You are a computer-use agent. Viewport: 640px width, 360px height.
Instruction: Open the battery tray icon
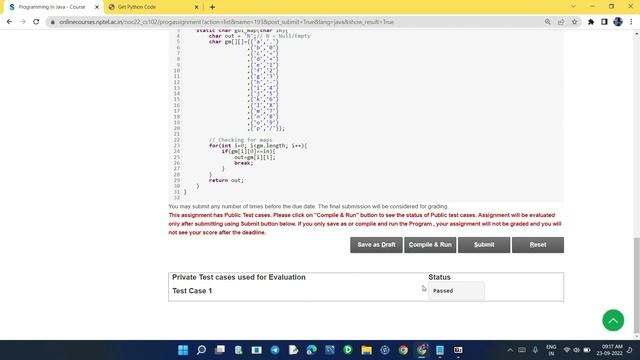[x=587, y=350]
